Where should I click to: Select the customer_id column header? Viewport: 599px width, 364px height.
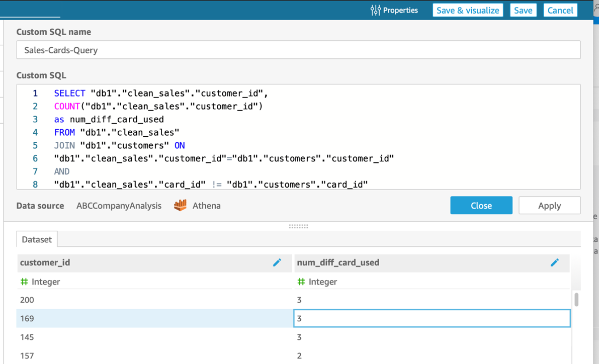click(x=141, y=262)
